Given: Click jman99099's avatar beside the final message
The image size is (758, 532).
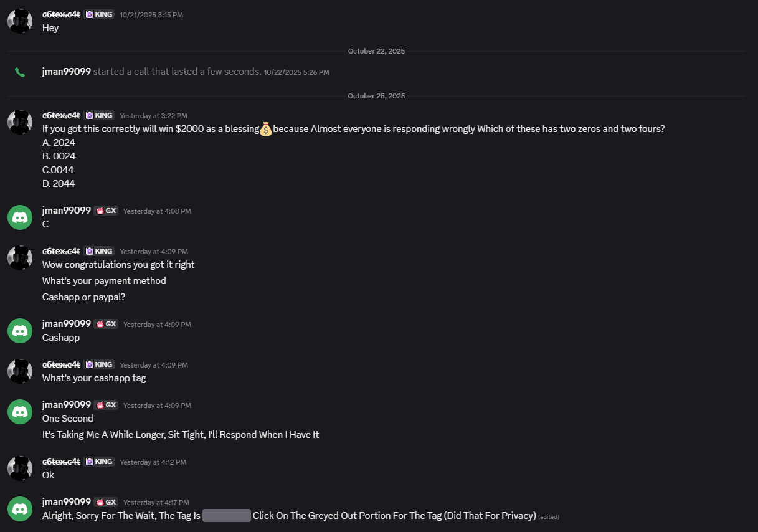Looking at the screenshot, I should pos(20,509).
